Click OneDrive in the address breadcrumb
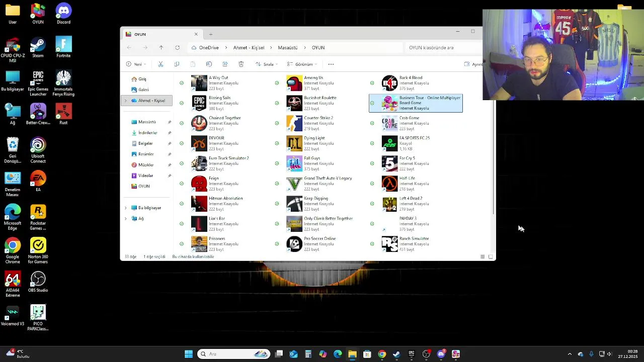644x362 pixels. click(x=209, y=48)
